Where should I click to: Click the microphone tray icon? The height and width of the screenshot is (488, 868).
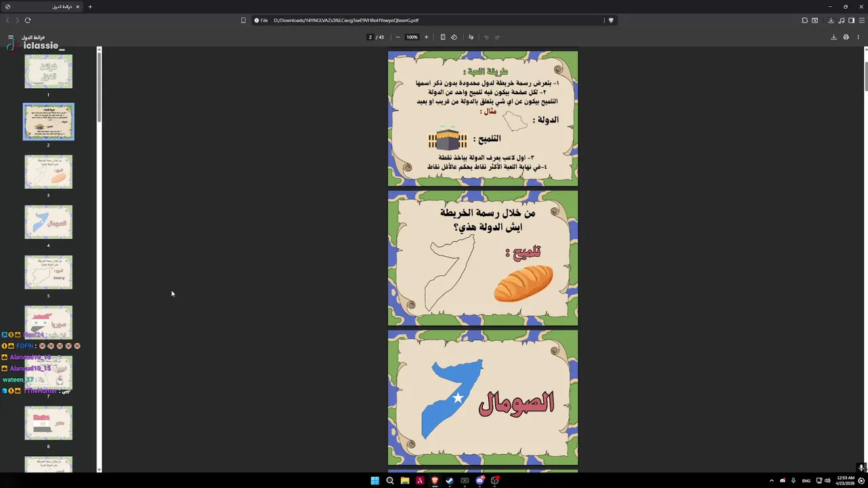[x=793, y=481]
